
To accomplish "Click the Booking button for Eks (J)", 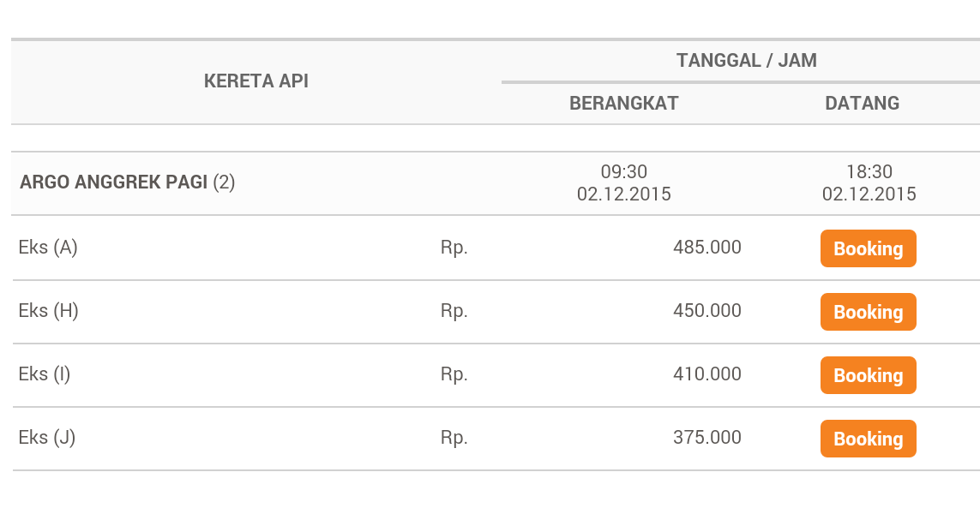I will click(868, 438).
